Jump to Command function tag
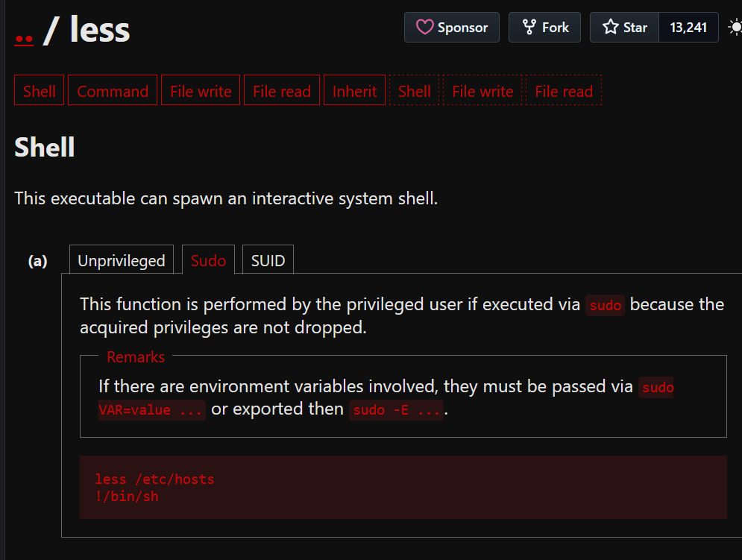The width and height of the screenshot is (742, 560). tap(113, 90)
